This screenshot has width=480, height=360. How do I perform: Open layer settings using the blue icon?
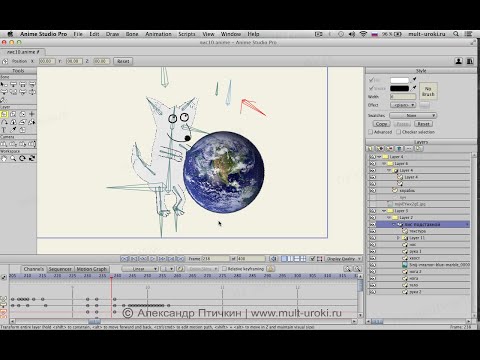399,149
